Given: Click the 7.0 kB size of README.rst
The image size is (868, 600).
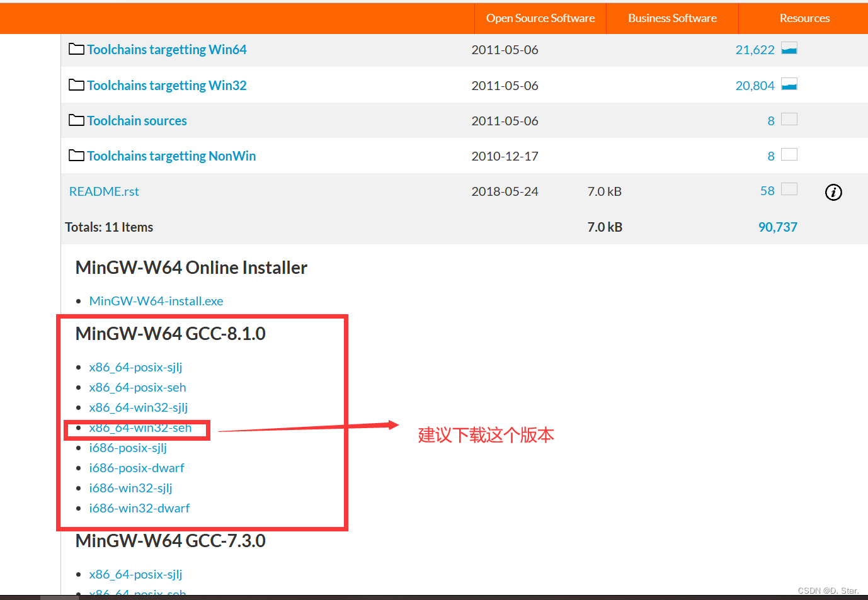Looking at the screenshot, I should point(604,191).
